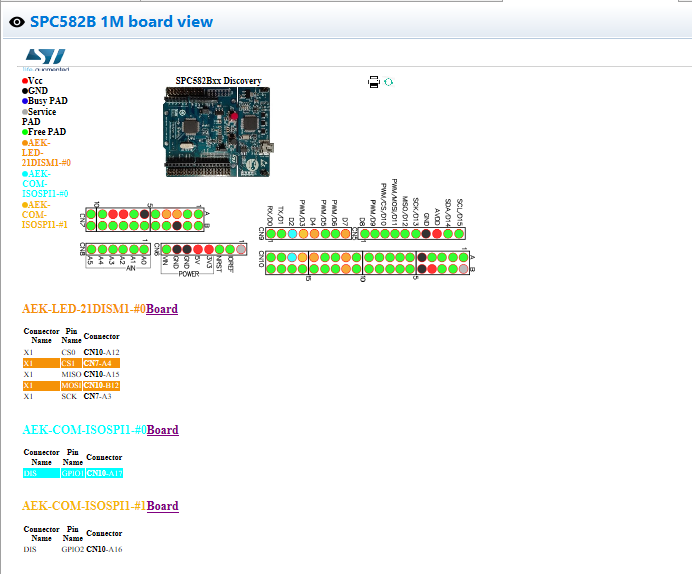Select the cyan A17 pin on CN10
Screen dimensions: 692x574
point(292,257)
